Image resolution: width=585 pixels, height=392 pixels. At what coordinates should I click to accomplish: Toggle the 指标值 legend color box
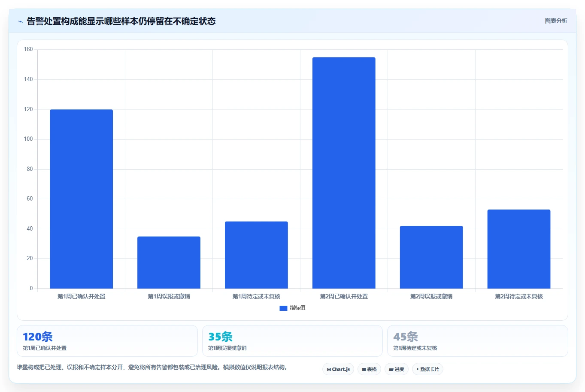283,308
